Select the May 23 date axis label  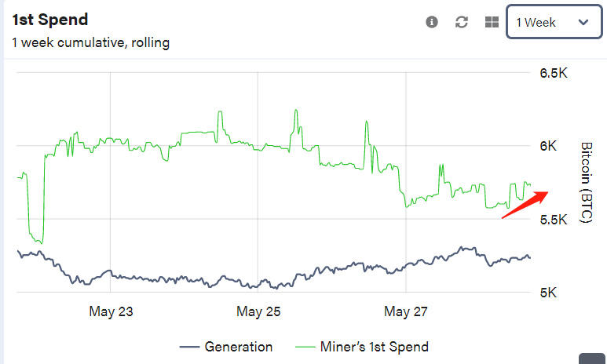click(x=111, y=311)
